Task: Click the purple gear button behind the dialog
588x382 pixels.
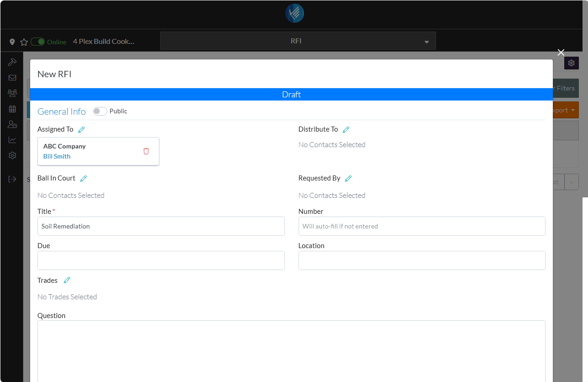Action: [571, 63]
